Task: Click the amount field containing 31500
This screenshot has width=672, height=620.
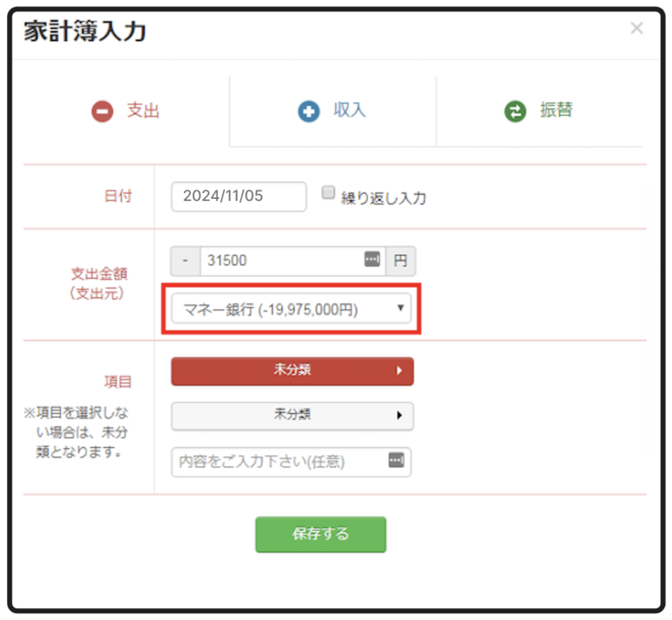Action: [281, 261]
